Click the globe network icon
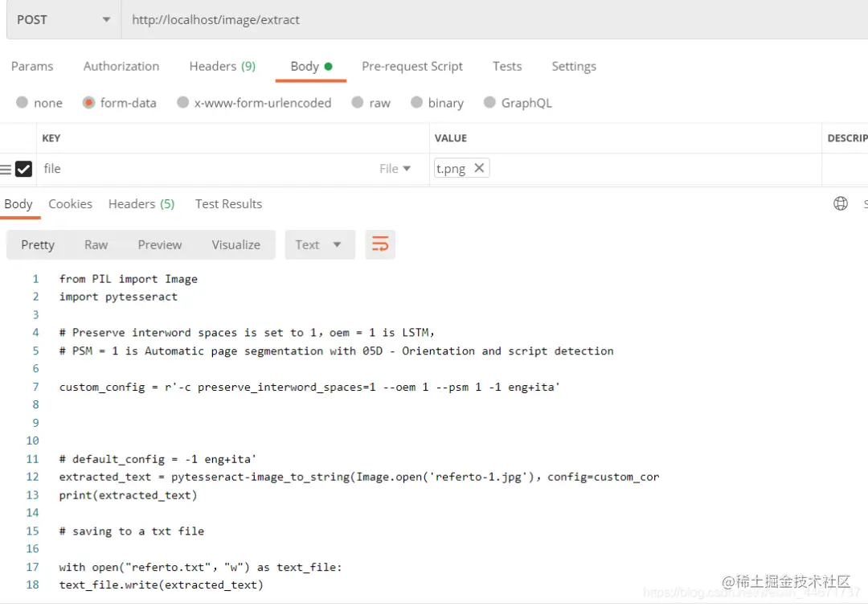The image size is (868, 607). click(841, 204)
